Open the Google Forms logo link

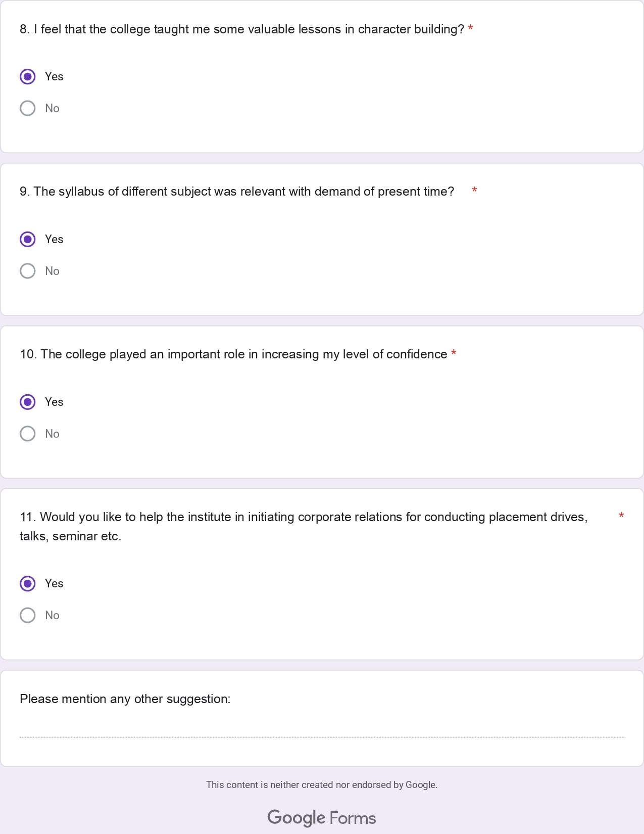click(x=322, y=817)
